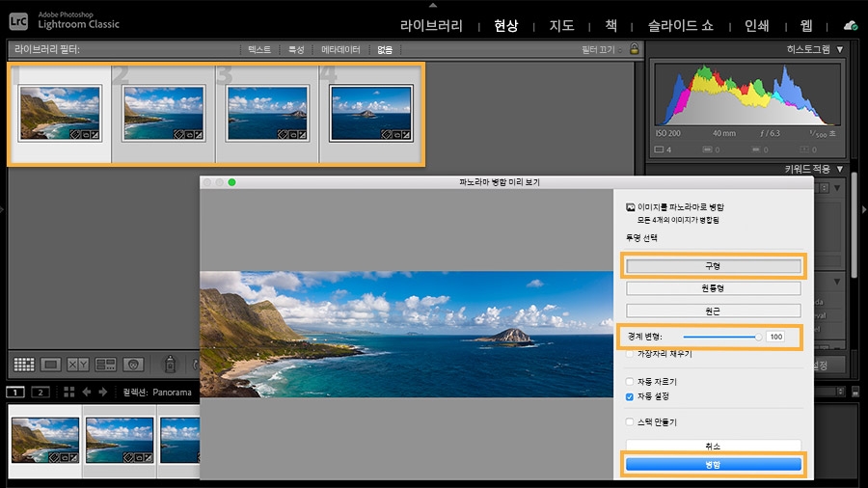Enable the 스택 만들기 checkbox

click(630, 421)
